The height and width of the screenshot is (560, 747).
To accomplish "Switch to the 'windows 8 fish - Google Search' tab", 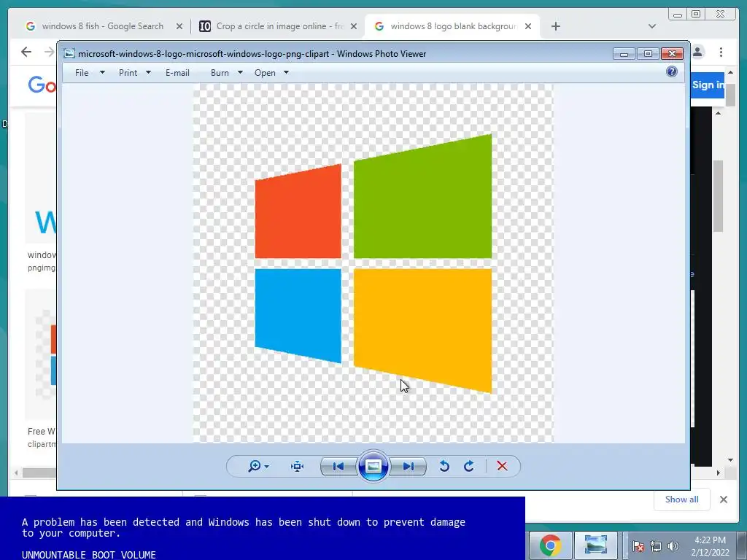I will pyautogui.click(x=102, y=26).
